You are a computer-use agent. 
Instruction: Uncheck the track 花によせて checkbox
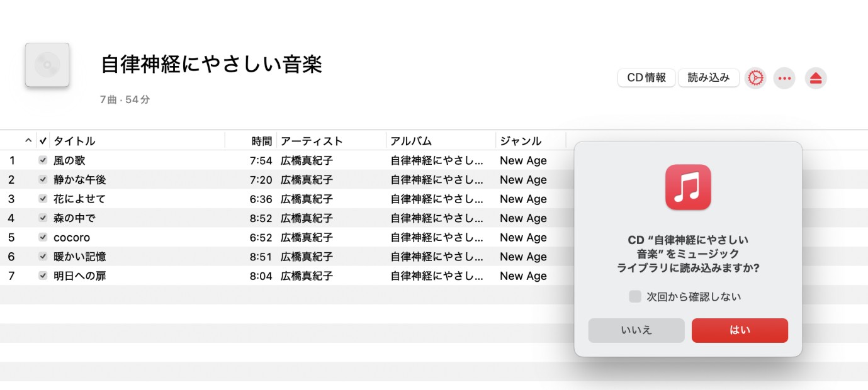tap(43, 199)
